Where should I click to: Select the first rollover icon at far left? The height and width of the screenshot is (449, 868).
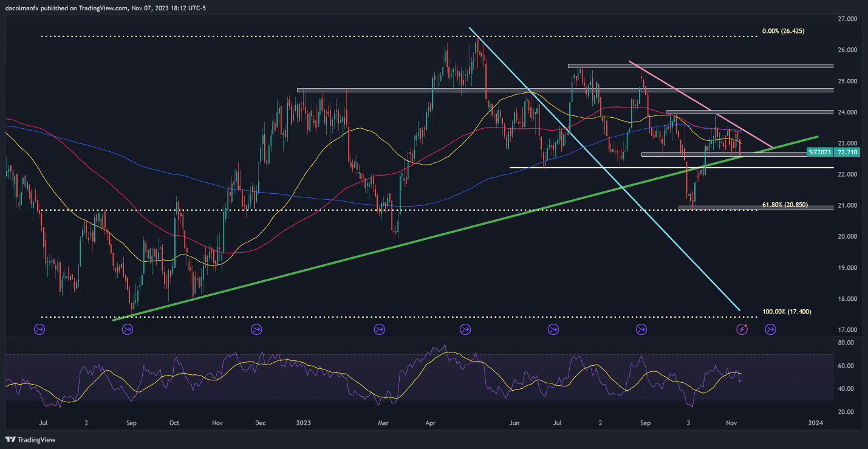tap(39, 329)
